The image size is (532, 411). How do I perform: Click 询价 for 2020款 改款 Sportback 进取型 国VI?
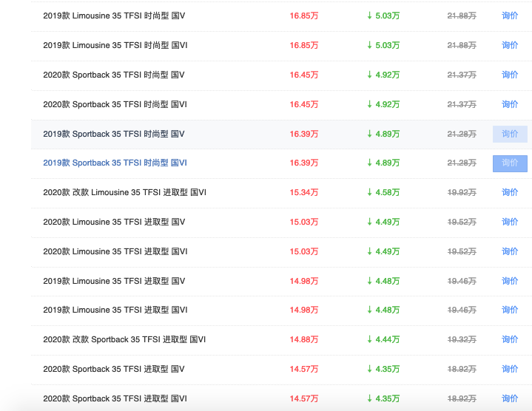click(510, 339)
